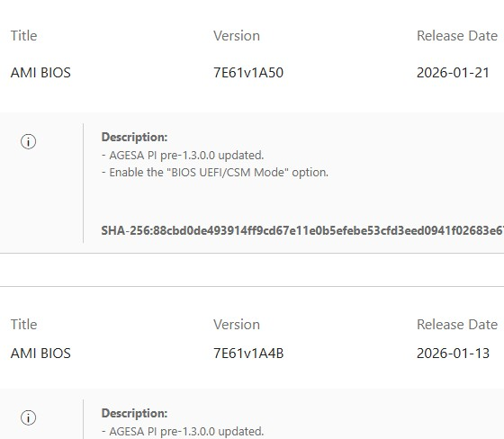This screenshot has height=439, width=504.
Task: Select the AMI BIOS title of version 7E61v1A4B
Action: pos(40,354)
